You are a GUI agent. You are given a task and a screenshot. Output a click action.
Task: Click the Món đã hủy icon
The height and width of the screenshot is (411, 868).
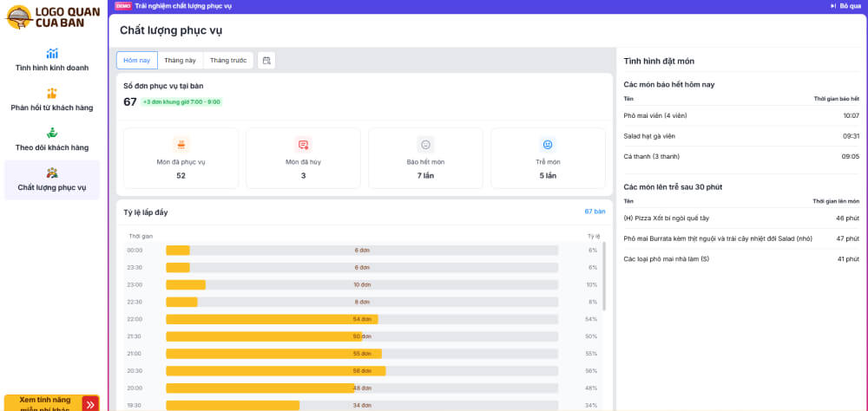coord(303,145)
